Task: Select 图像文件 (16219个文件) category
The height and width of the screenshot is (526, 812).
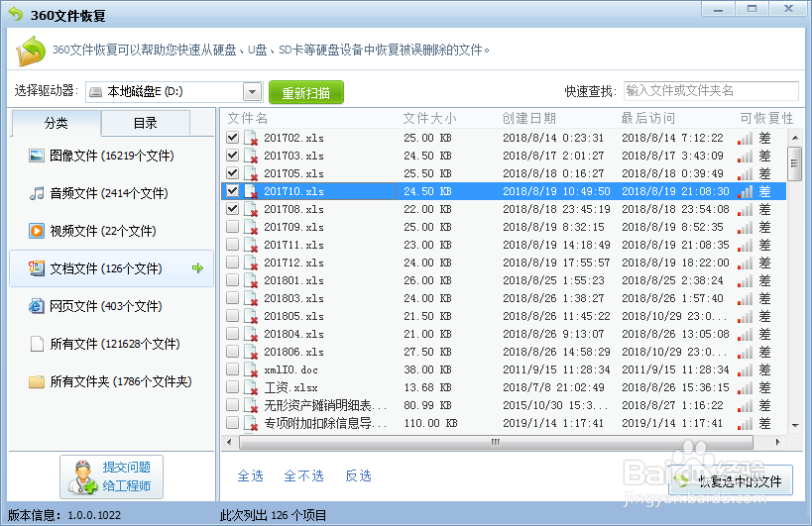Action: [111, 156]
